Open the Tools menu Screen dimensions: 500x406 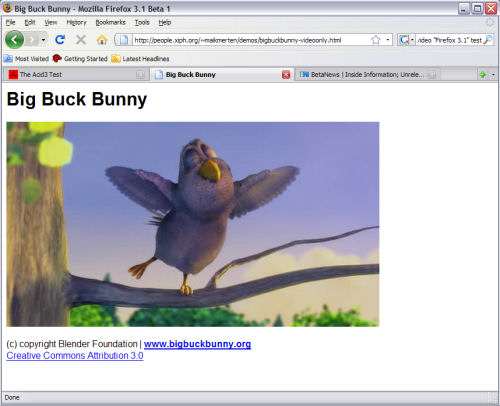coord(142,22)
